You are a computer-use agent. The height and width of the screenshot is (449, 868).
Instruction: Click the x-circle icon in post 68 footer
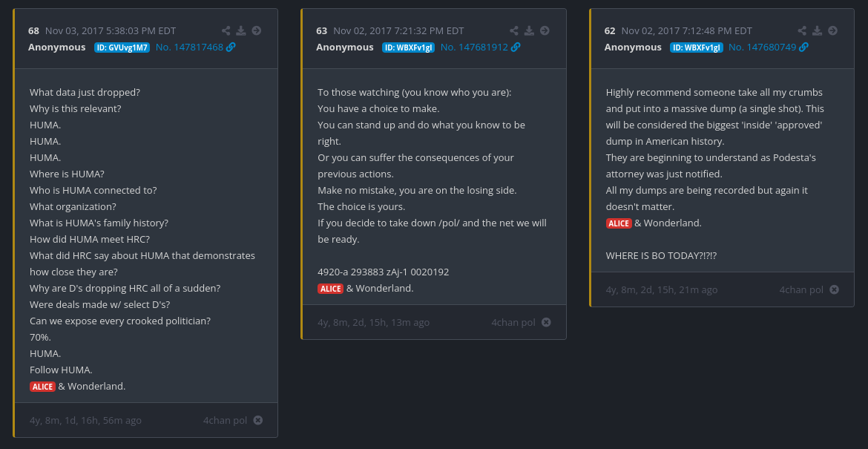pyautogui.click(x=258, y=420)
